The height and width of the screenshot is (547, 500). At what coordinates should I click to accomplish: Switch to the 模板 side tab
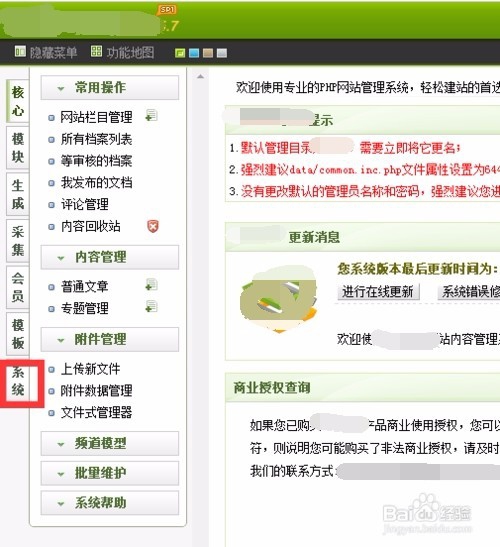click(x=18, y=334)
